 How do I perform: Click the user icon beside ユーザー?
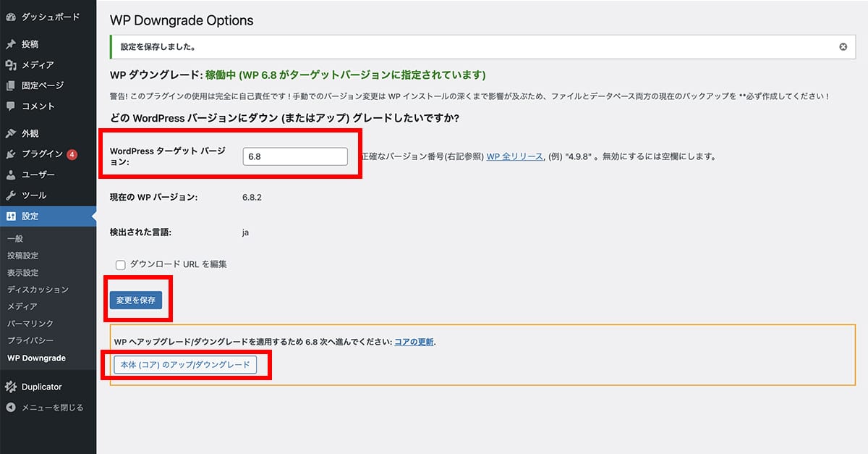click(x=11, y=175)
